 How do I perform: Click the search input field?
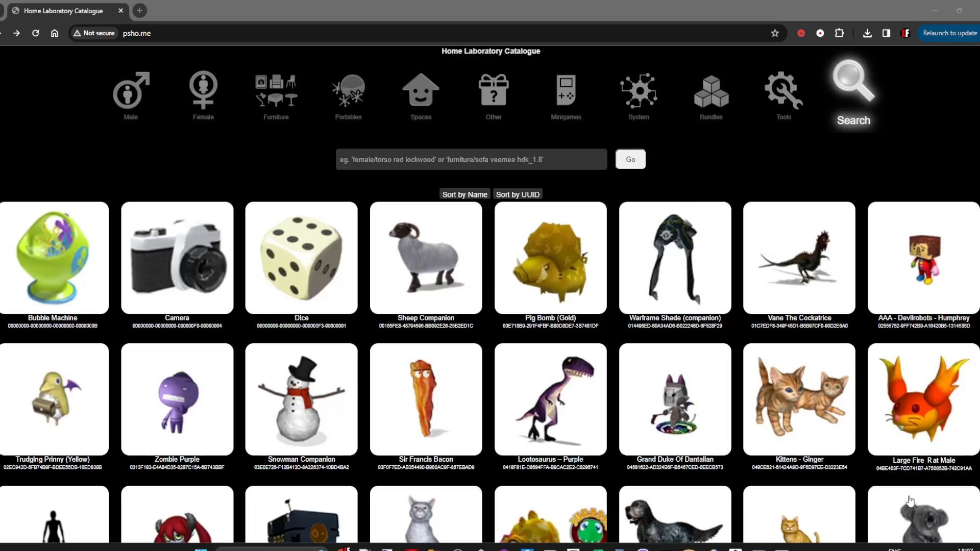pos(471,159)
